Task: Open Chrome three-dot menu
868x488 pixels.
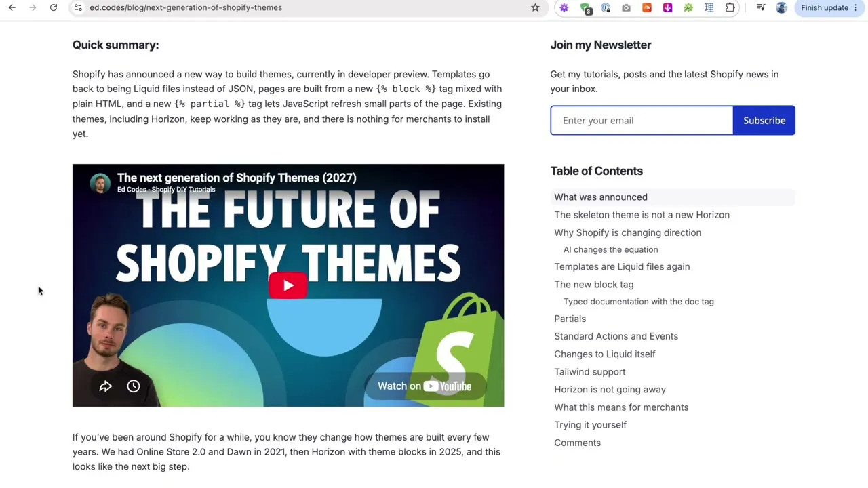Action: [x=856, y=7]
